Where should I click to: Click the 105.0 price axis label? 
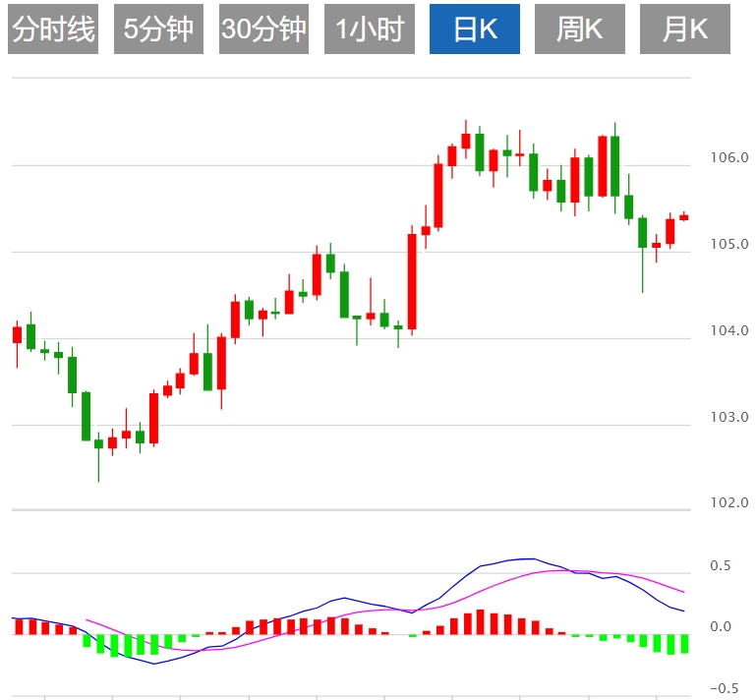point(729,244)
